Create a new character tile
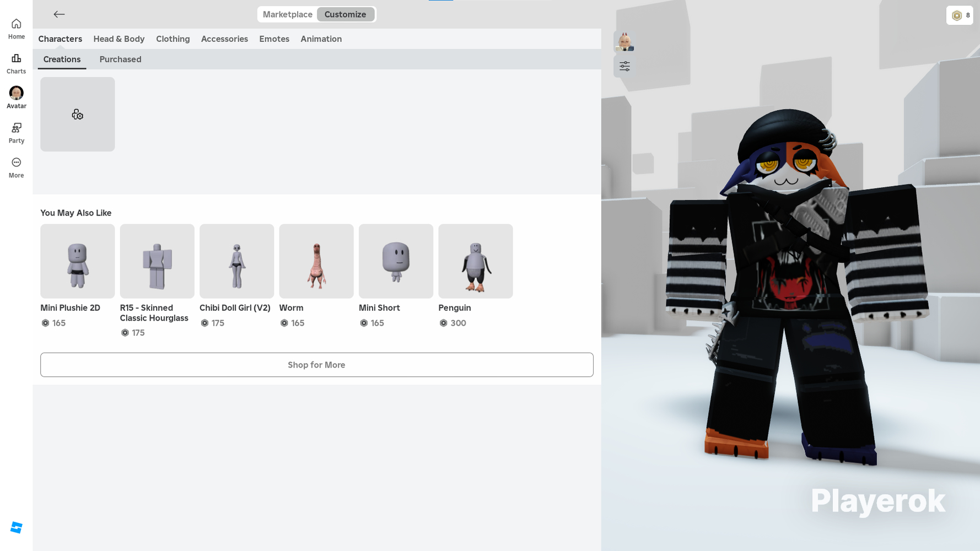The image size is (980, 551). pyautogui.click(x=78, y=115)
